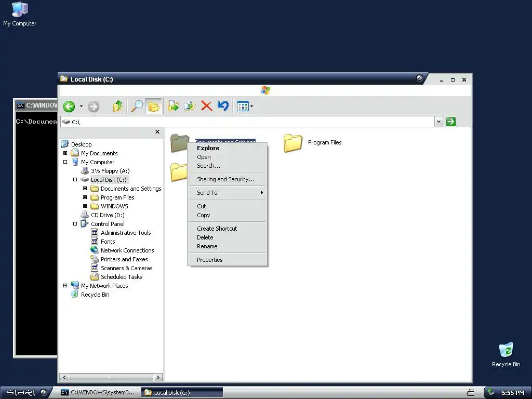Choose Copy from the context menu
The width and height of the screenshot is (532, 399).
click(228, 215)
